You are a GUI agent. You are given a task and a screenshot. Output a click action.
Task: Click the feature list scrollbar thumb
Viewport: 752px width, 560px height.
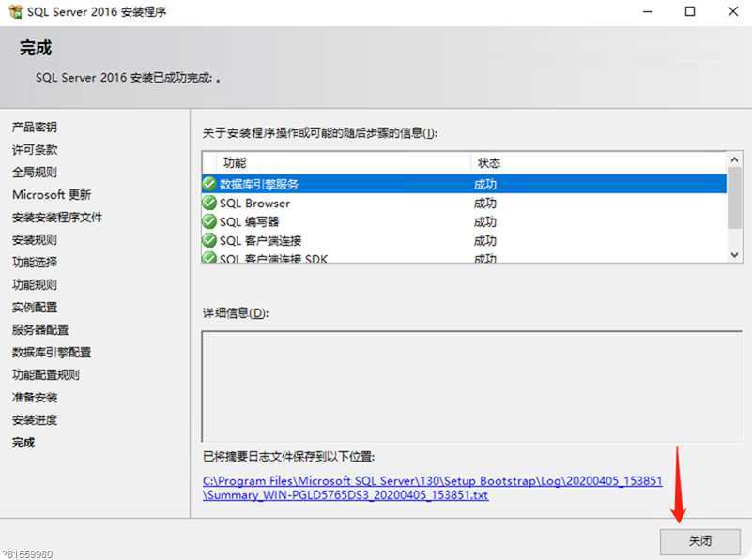point(734,198)
